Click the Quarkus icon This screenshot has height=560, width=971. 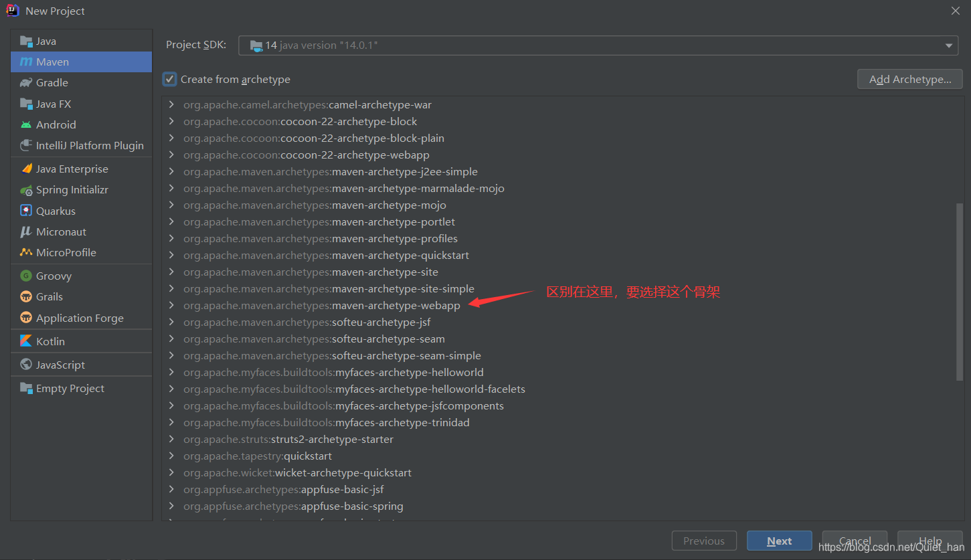26,211
